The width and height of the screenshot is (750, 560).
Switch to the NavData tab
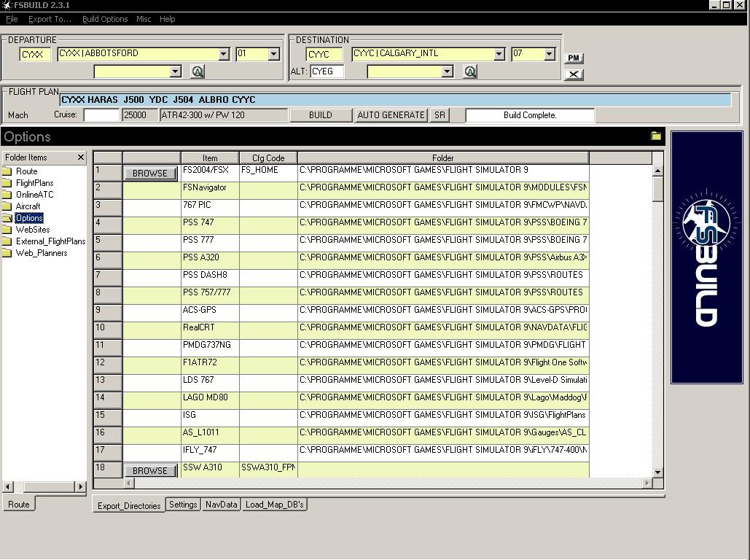tap(221, 505)
